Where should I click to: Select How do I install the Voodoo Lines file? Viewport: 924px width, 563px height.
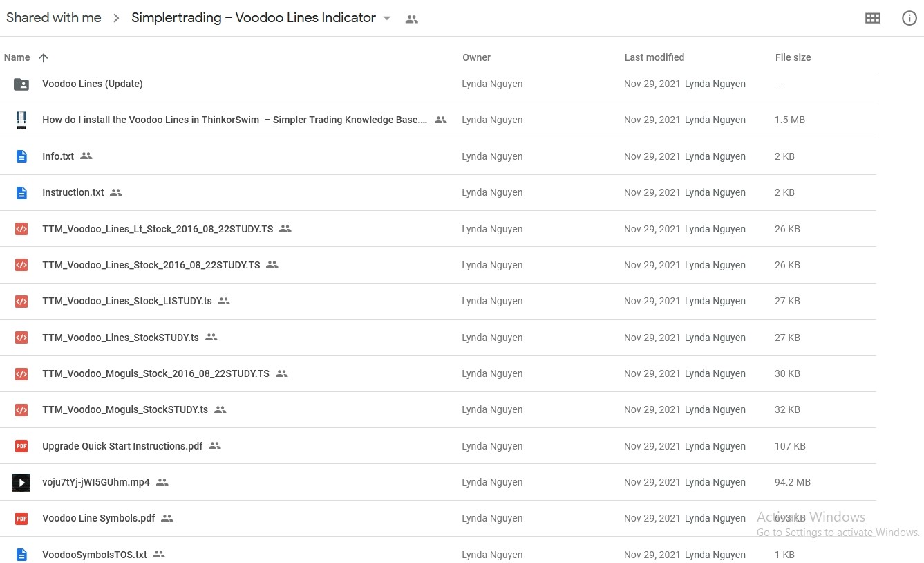coord(235,120)
